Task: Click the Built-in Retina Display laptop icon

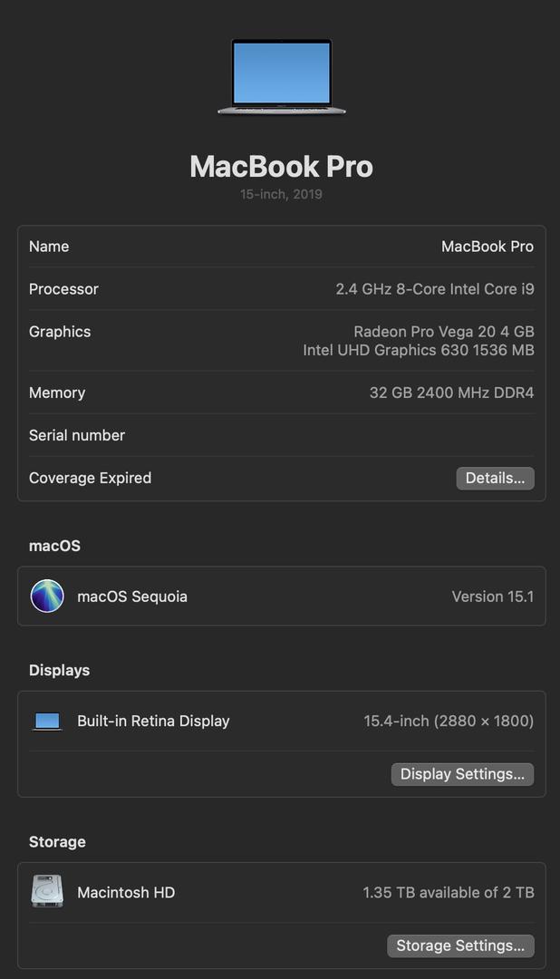Action: pos(47,722)
